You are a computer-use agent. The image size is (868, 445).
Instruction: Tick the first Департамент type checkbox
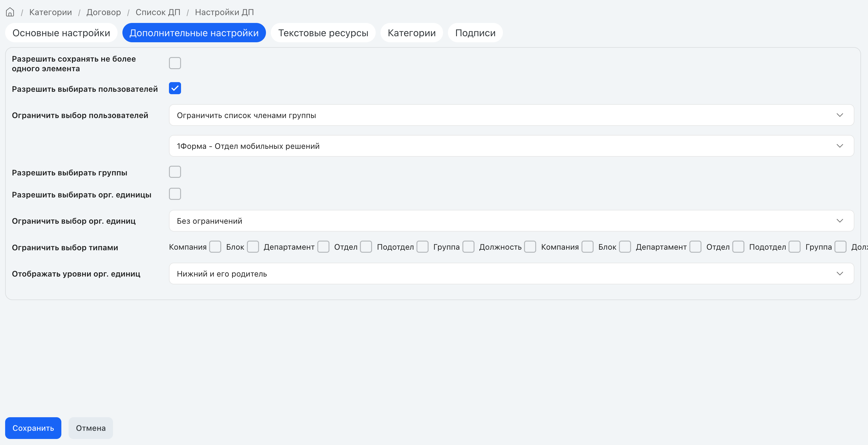tap(323, 247)
